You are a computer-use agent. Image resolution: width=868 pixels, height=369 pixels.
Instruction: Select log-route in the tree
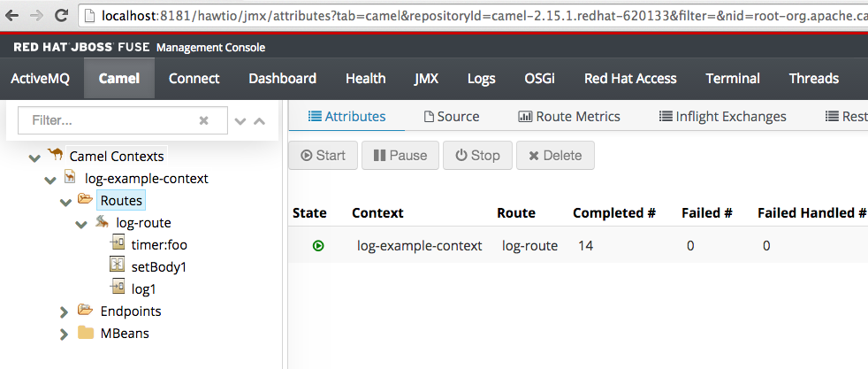click(143, 223)
